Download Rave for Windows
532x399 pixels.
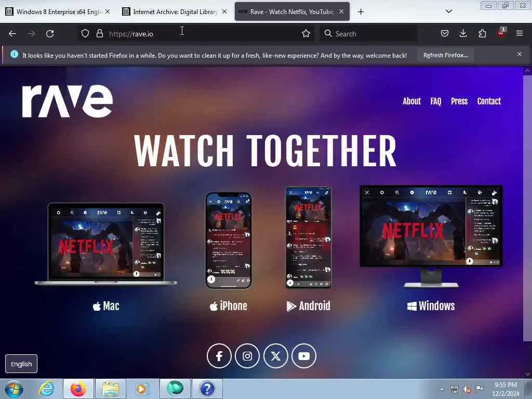(x=431, y=306)
